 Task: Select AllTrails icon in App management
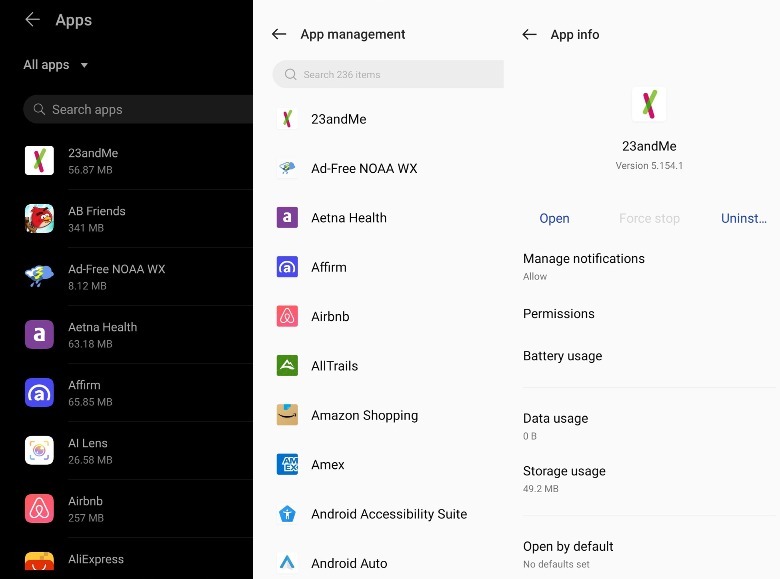pos(287,366)
